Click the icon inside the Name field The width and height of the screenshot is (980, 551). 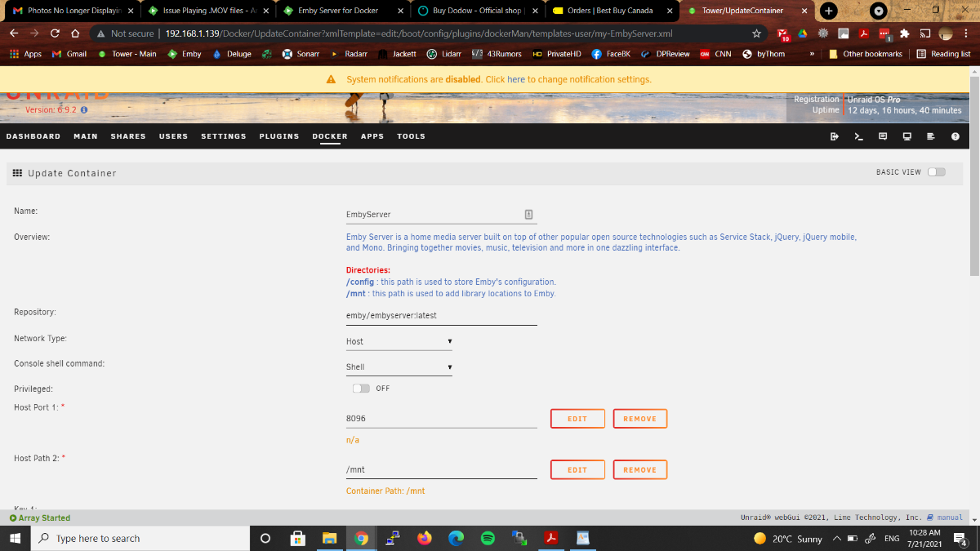point(528,215)
